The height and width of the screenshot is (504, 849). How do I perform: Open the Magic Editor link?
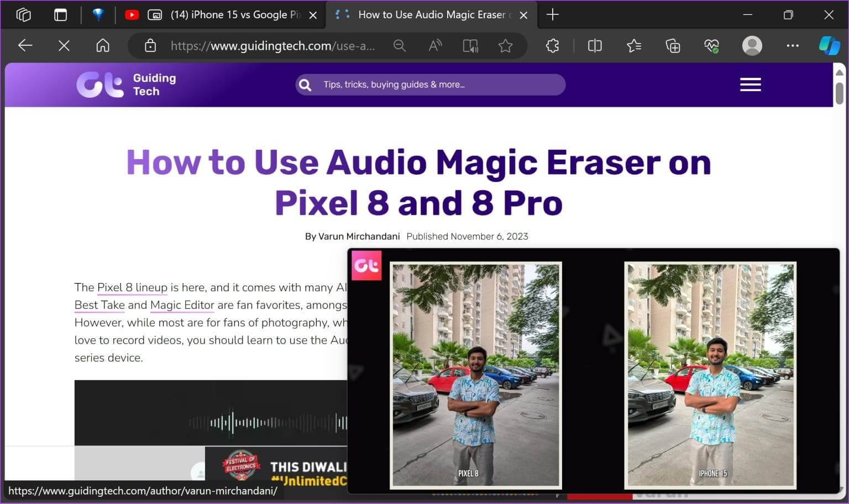182,305
